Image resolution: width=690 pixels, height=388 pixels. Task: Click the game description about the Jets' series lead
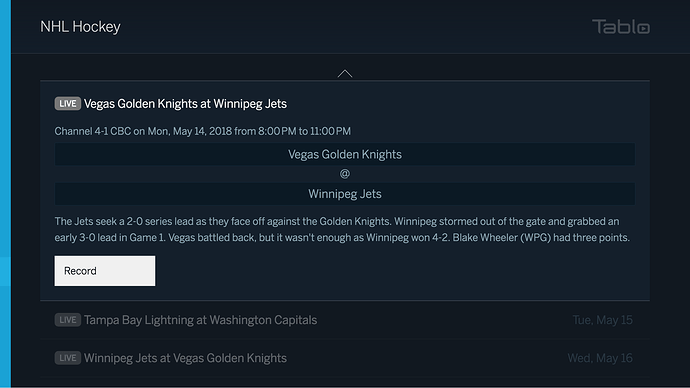tap(342, 229)
